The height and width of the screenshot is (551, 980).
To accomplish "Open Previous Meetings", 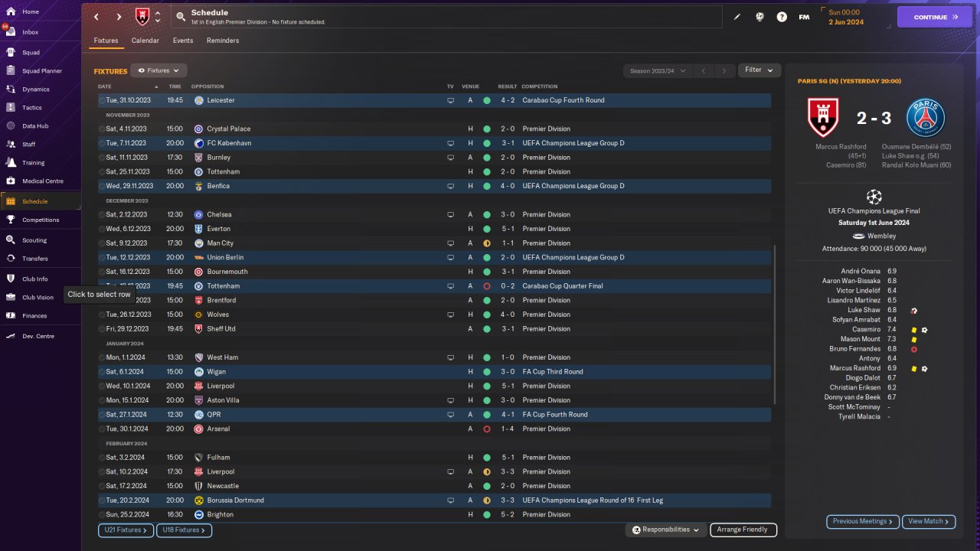I will (862, 522).
